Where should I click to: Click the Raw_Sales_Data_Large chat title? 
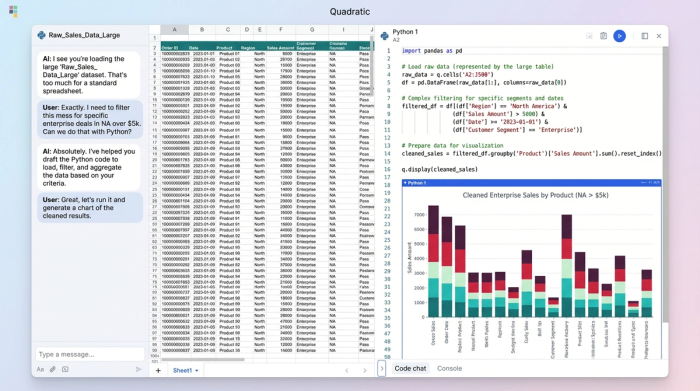click(x=84, y=35)
